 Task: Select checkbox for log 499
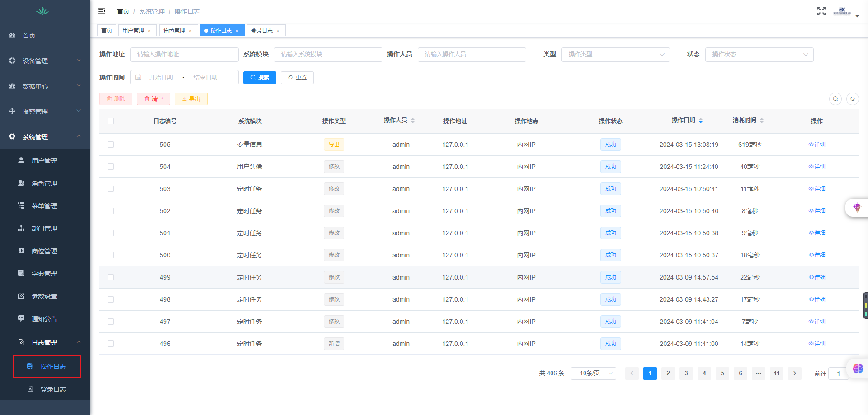tap(111, 277)
